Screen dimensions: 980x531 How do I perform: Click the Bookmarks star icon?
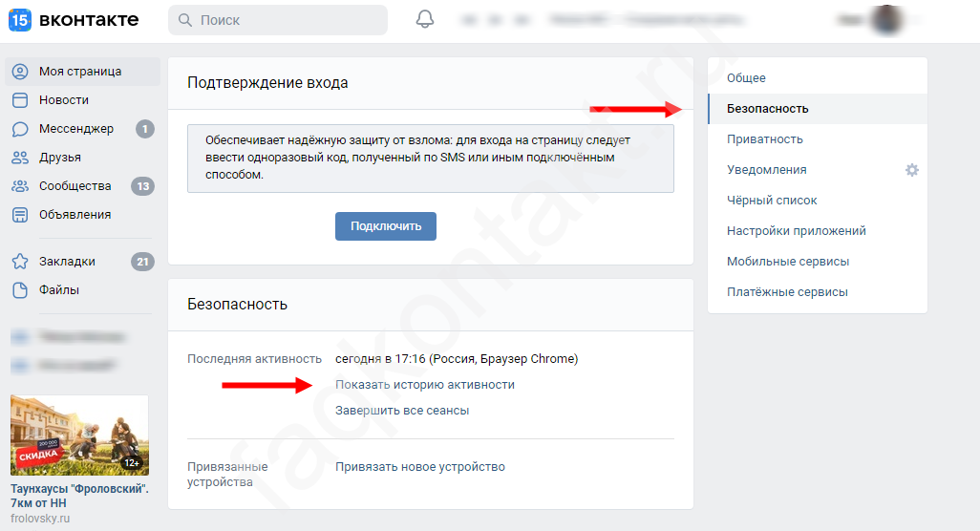click(20, 262)
